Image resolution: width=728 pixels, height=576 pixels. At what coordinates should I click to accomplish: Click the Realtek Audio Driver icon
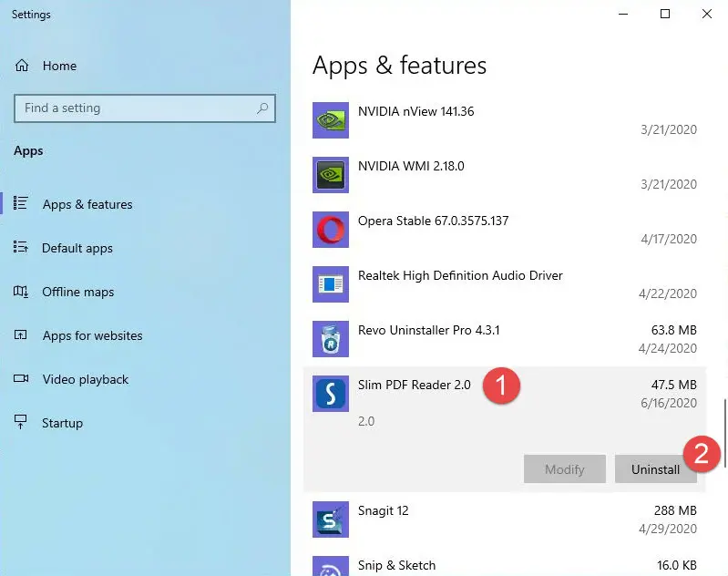point(331,284)
